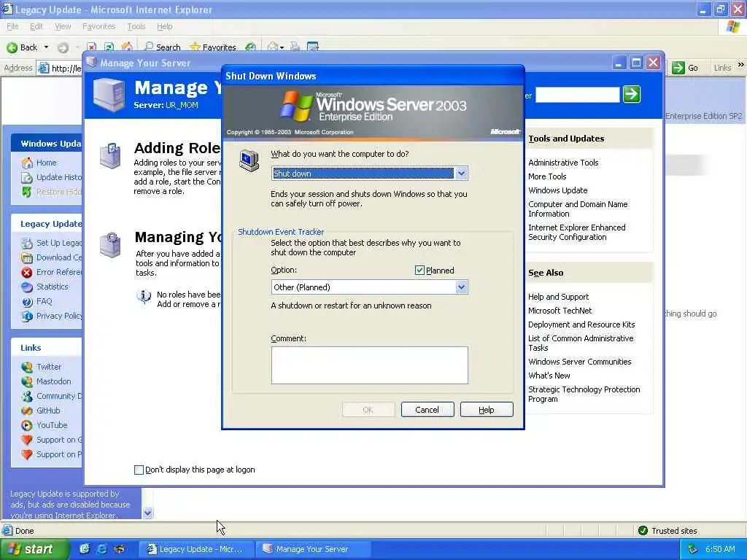Open the What's New link

(549, 376)
